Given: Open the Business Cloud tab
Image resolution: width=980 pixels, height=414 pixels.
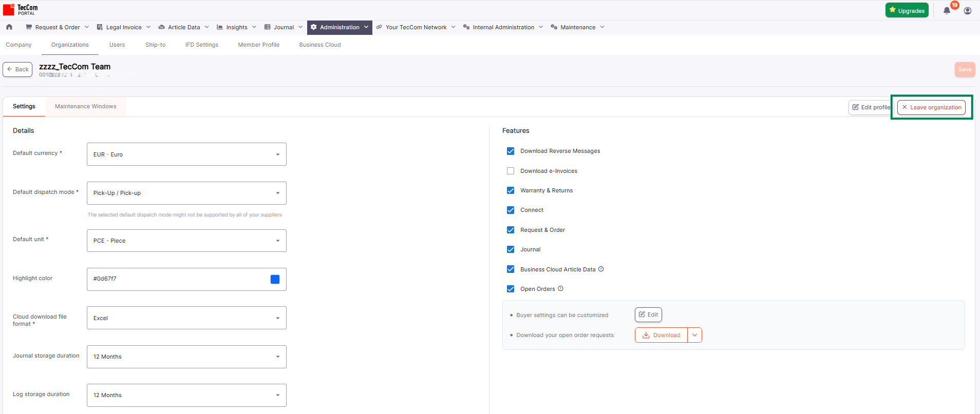Looking at the screenshot, I should (x=320, y=45).
